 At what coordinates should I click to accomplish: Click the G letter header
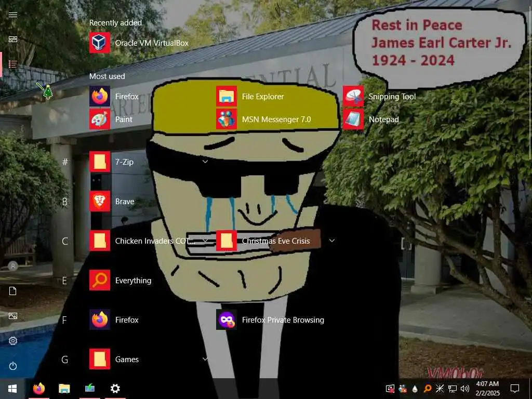65,360
